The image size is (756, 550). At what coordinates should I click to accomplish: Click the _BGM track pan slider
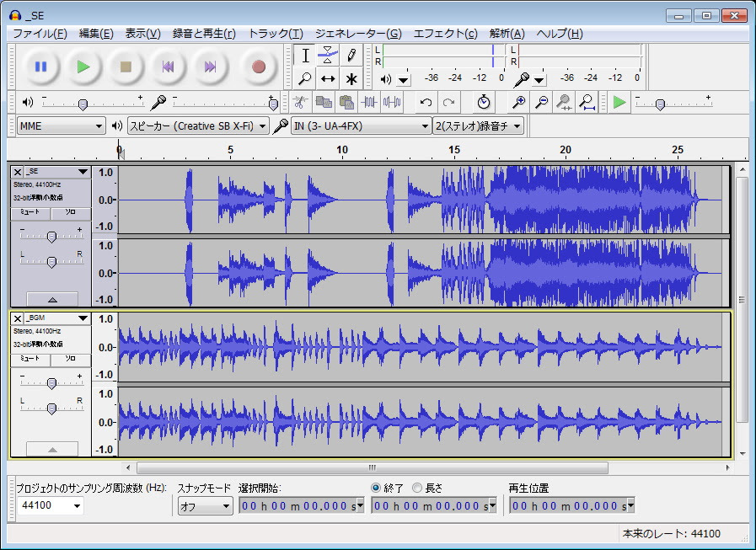tap(51, 408)
